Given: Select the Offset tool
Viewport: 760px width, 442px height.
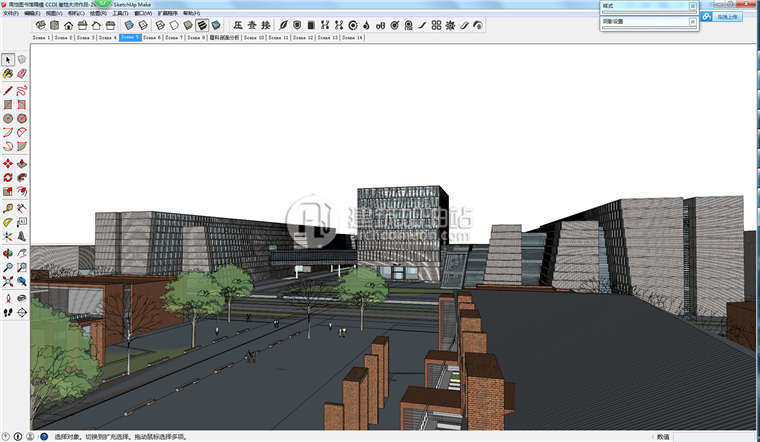Looking at the screenshot, I should 22,192.
